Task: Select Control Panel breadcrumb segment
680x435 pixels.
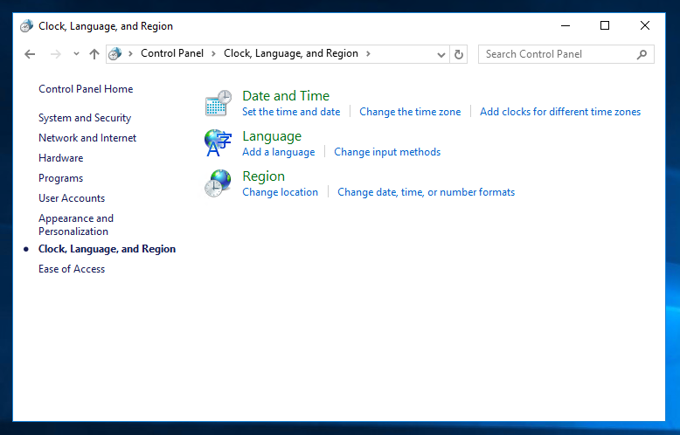Action: point(172,53)
